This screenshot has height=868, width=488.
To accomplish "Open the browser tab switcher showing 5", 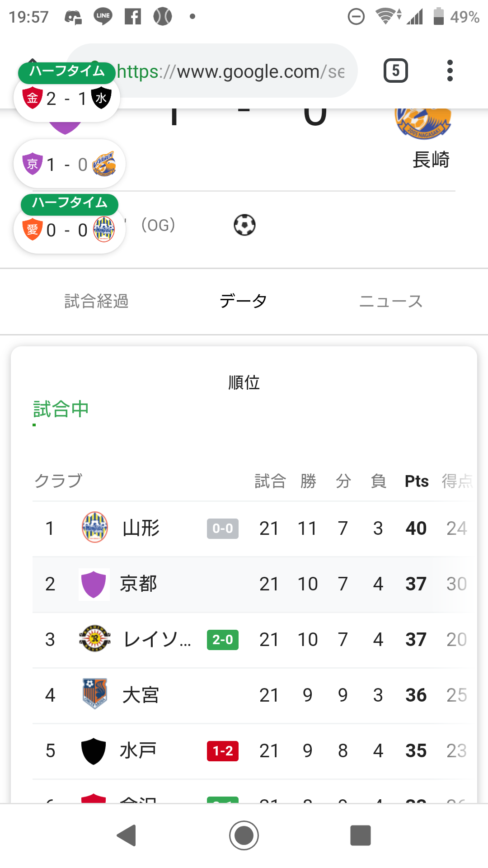I will pyautogui.click(x=396, y=71).
